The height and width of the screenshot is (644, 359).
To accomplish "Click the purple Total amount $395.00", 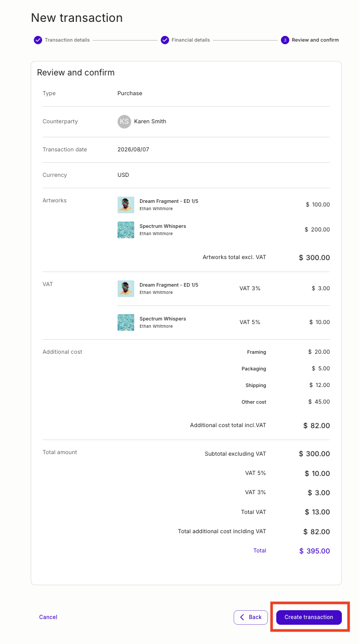I will (314, 551).
